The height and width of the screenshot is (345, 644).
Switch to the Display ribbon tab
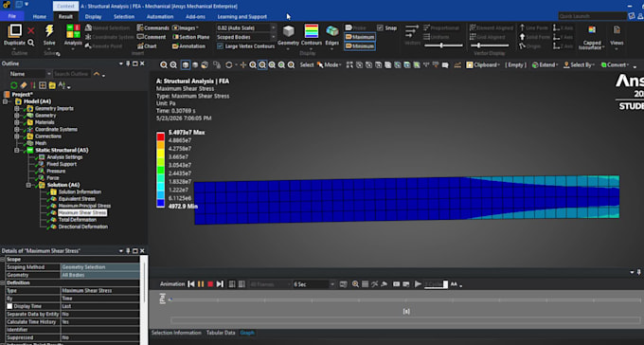tap(93, 17)
